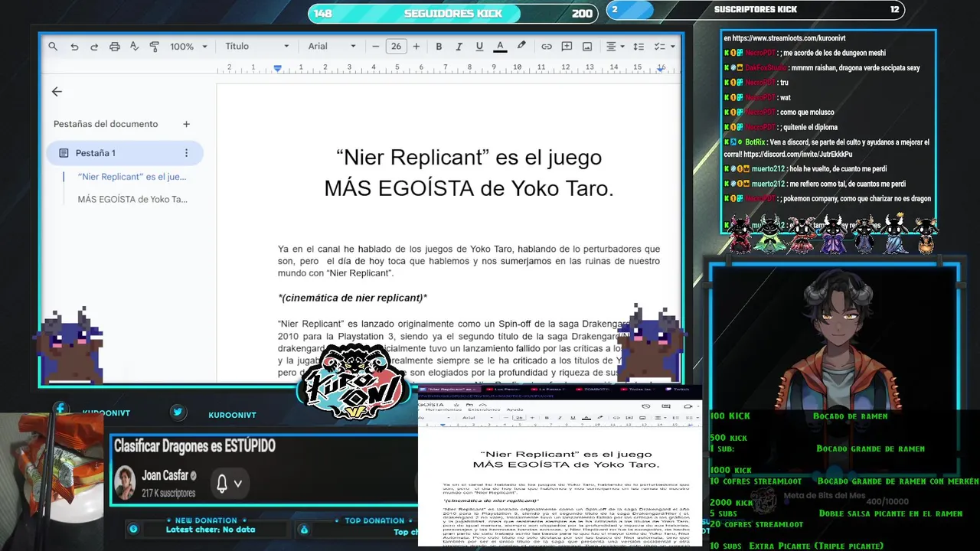
Task: Expand the checklist options arrow
Action: (672, 47)
